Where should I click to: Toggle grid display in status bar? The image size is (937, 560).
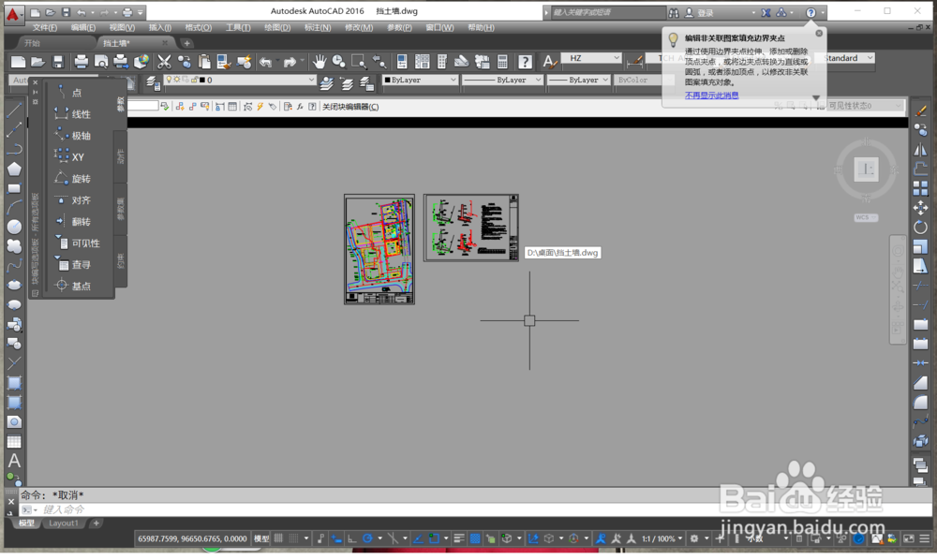(278, 538)
